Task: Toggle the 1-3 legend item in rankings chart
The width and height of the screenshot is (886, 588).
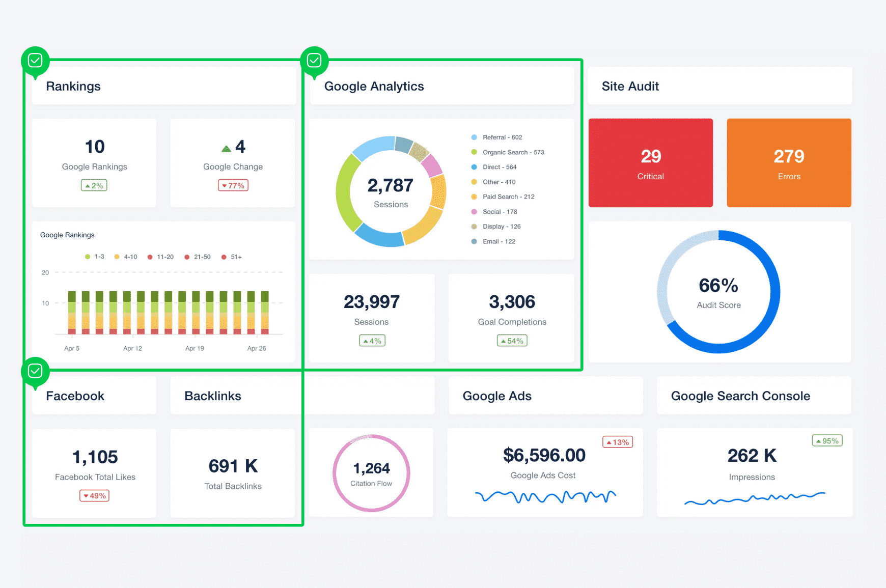Action: pos(95,257)
